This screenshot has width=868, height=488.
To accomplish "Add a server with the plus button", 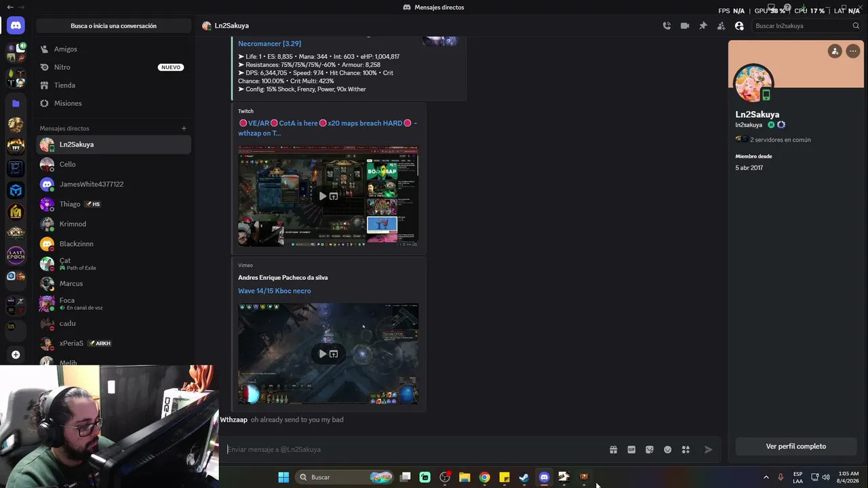I will 16,354.
